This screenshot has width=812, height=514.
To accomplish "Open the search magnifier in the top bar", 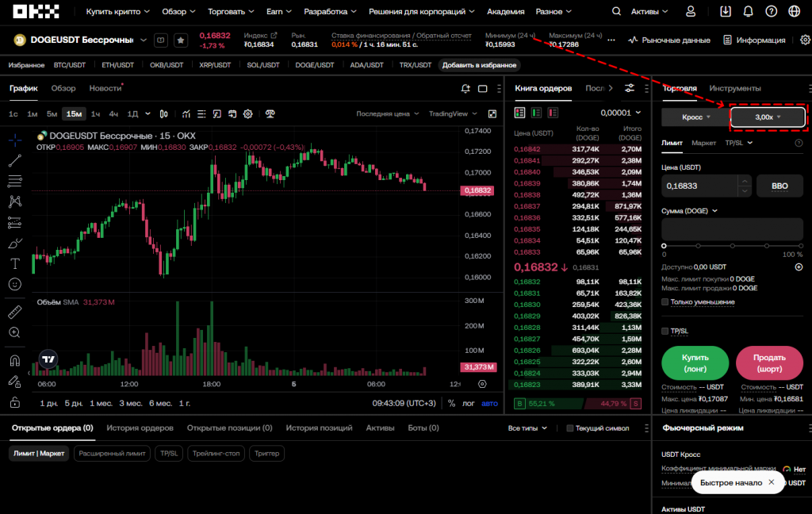I will pyautogui.click(x=617, y=12).
